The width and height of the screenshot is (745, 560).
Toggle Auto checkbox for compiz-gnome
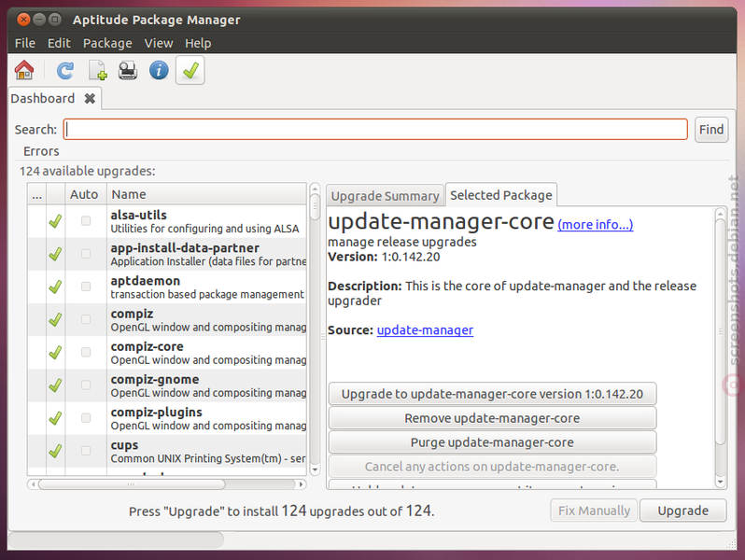pyautogui.click(x=86, y=385)
